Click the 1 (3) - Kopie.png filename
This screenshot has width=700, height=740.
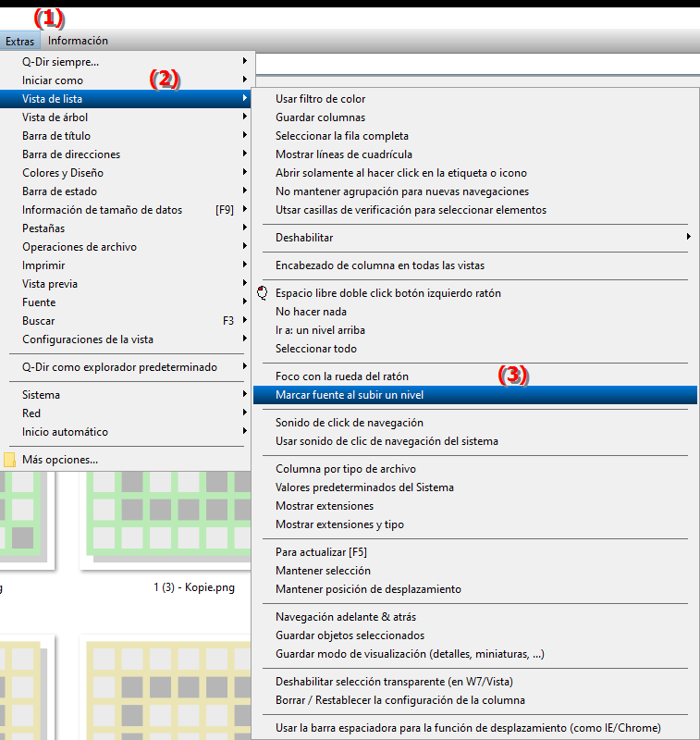[x=194, y=587]
